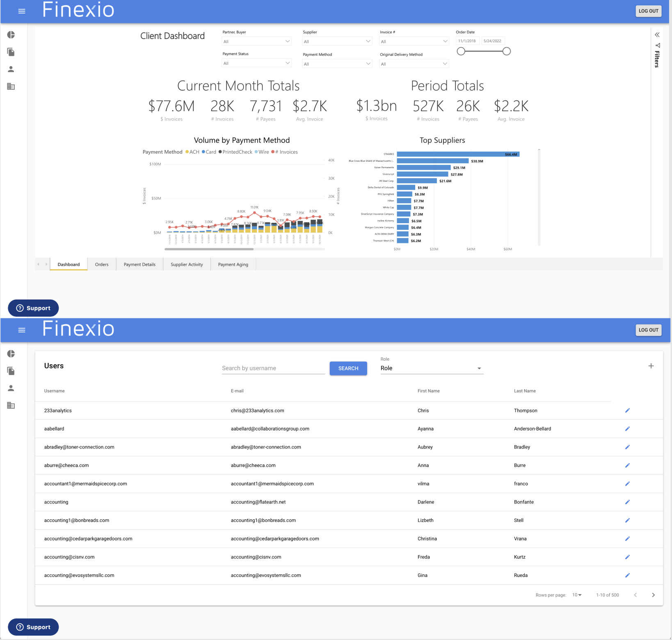Click Support button below Users table
This screenshot has width=672, height=640.
(33, 627)
